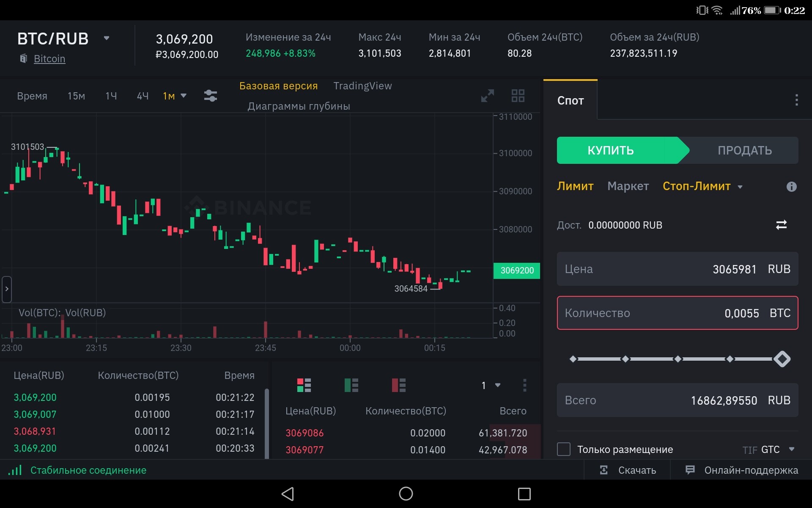Tap the connection signal bars icon

tap(15, 470)
